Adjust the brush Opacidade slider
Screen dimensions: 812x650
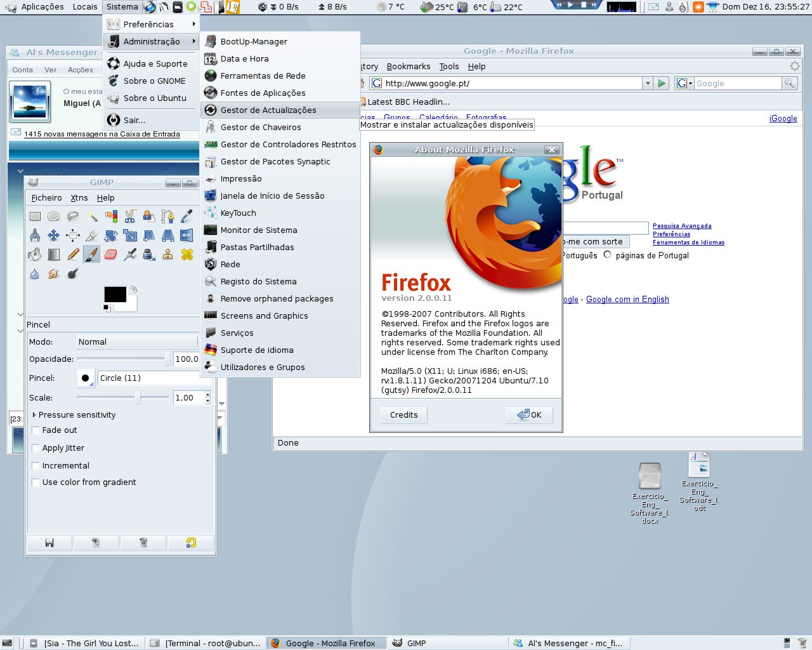pyautogui.click(x=124, y=359)
